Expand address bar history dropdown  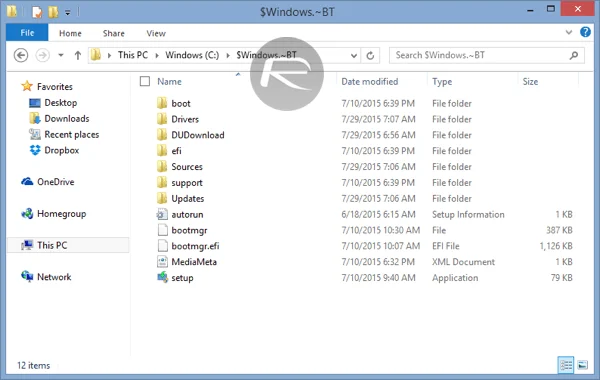tap(354, 56)
